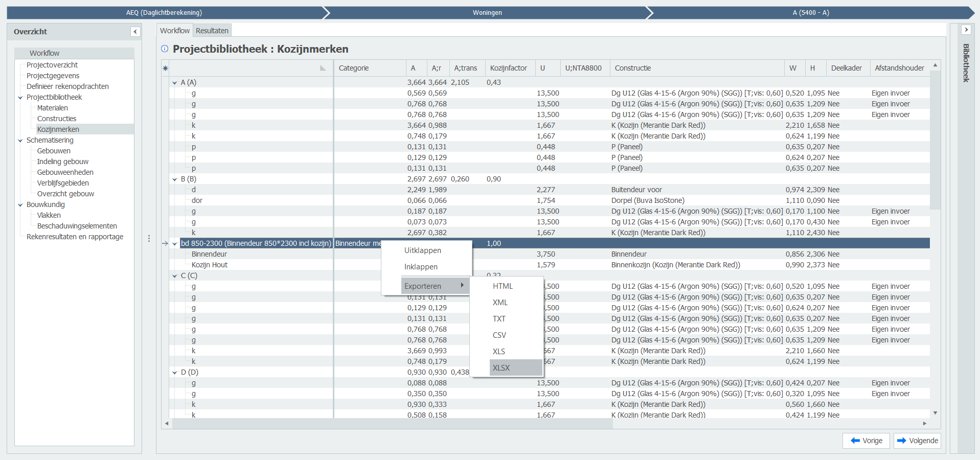The image size is (980, 460).
Task: Click the asterisk icon in table header corner
Action: click(165, 68)
